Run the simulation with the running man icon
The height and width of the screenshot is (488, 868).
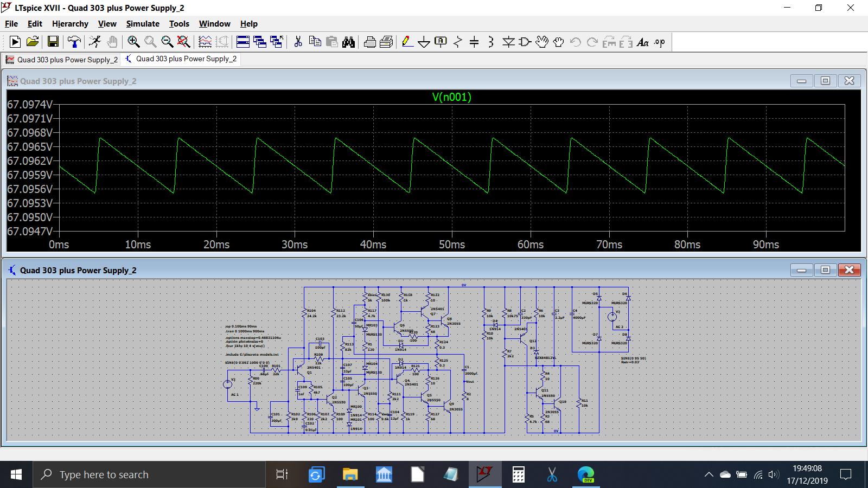95,42
